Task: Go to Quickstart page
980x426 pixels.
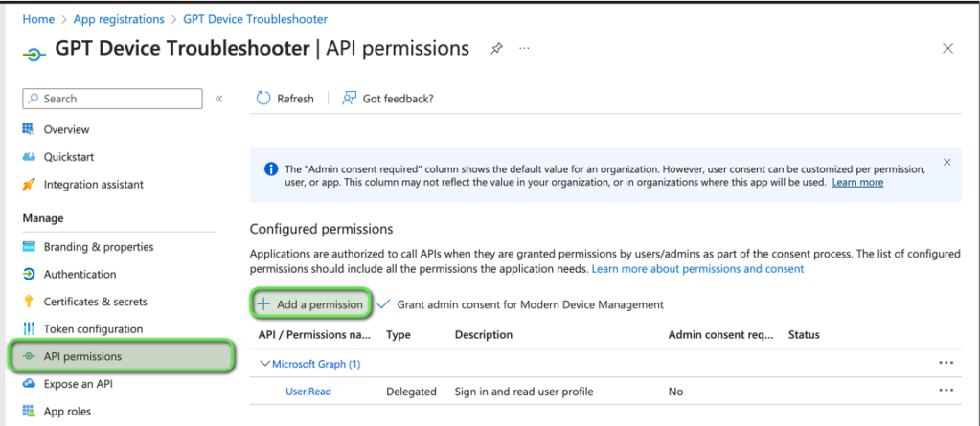Action: 69,157
